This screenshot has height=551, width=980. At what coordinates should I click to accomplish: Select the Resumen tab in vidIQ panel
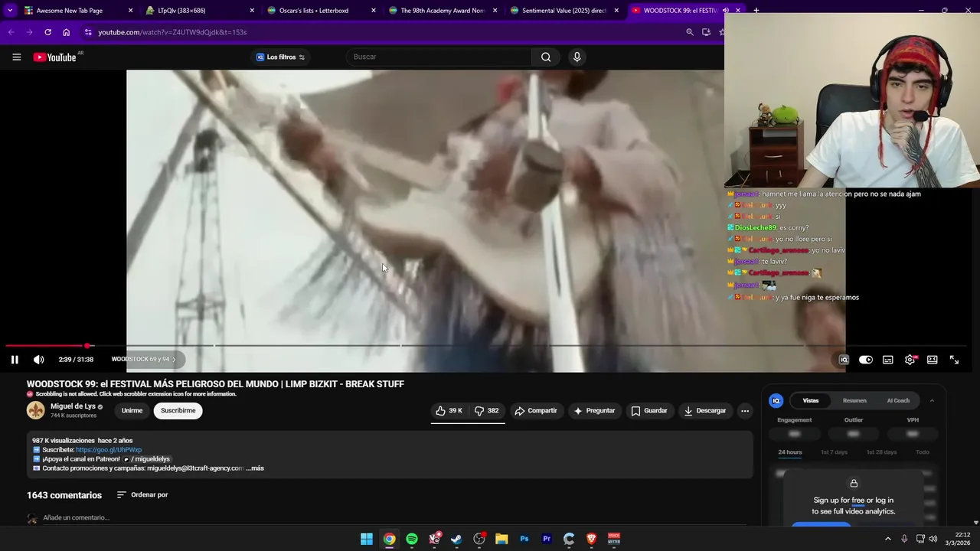coord(854,400)
